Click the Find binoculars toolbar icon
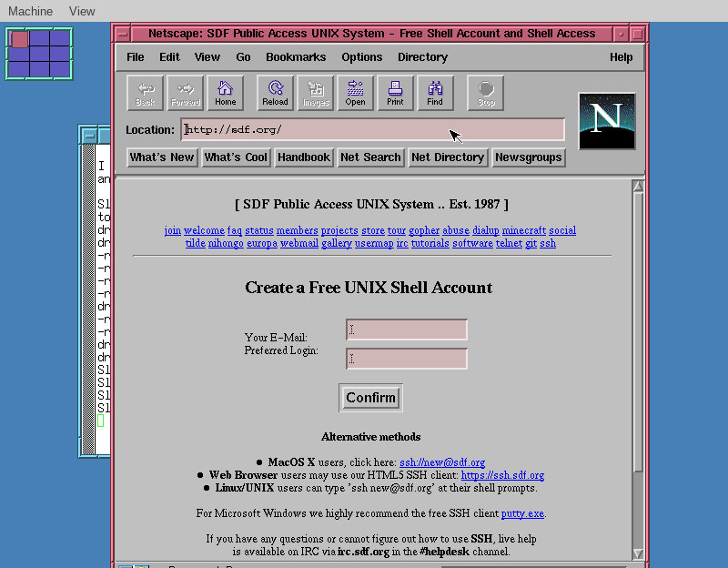The height and width of the screenshot is (568, 728). coord(435,93)
